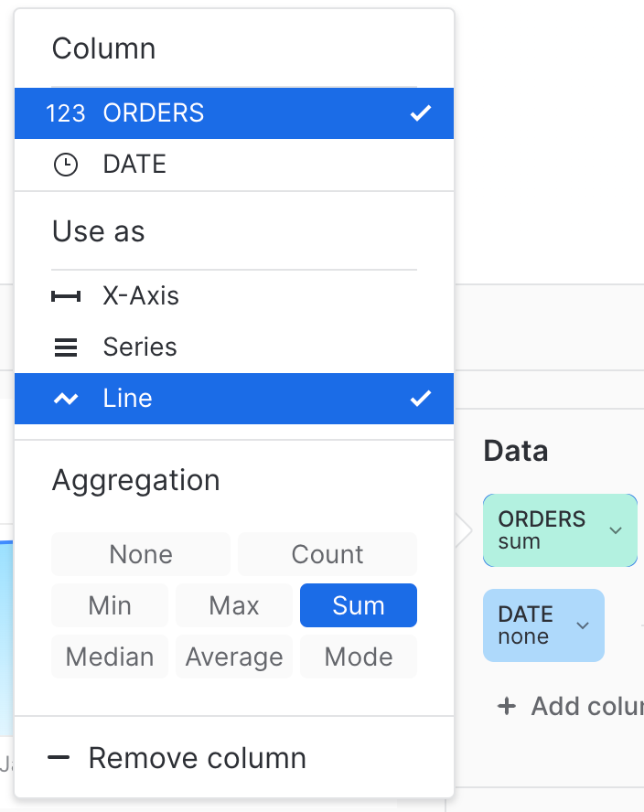Click the plus icon beside Add column
This screenshot has width=644, height=812.
tap(507, 706)
